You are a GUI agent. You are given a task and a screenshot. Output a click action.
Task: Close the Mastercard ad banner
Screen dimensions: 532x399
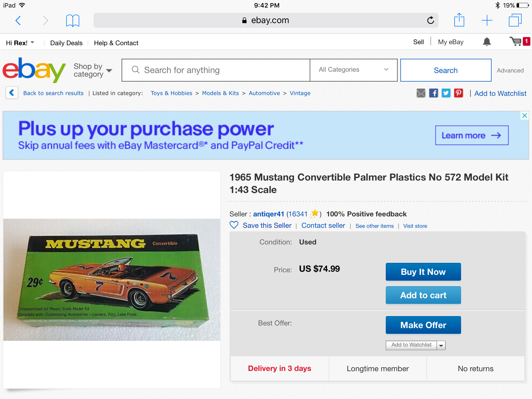[524, 116]
